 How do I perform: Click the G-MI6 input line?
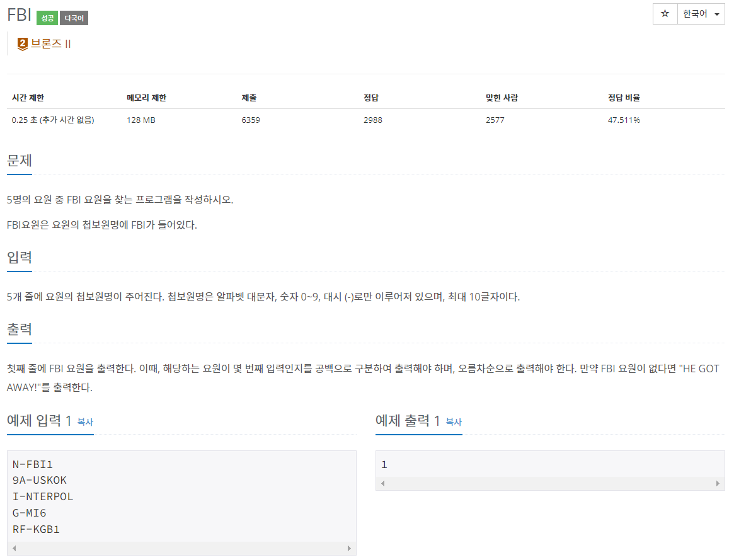click(x=30, y=513)
